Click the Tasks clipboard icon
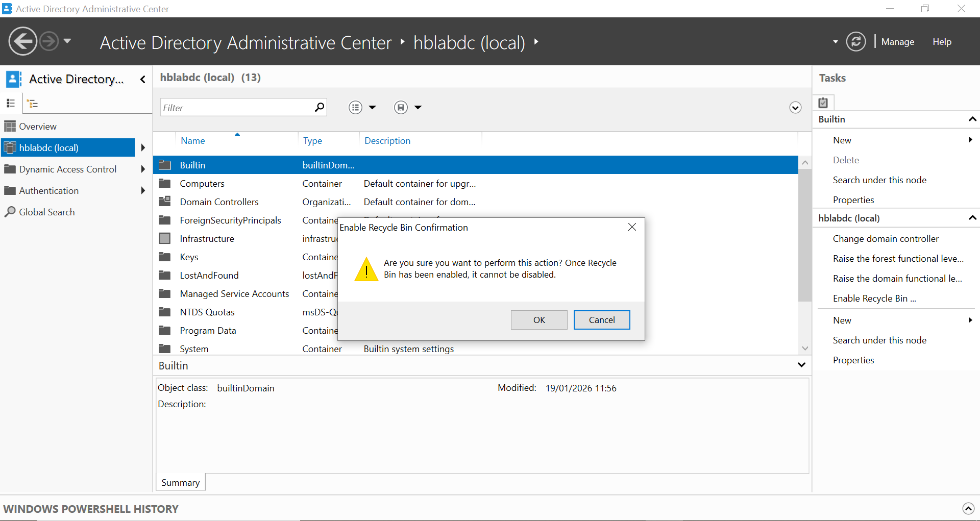This screenshot has width=980, height=521. (823, 103)
